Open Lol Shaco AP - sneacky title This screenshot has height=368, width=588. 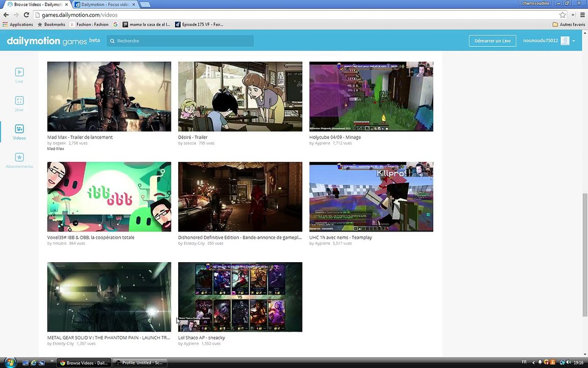202,337
